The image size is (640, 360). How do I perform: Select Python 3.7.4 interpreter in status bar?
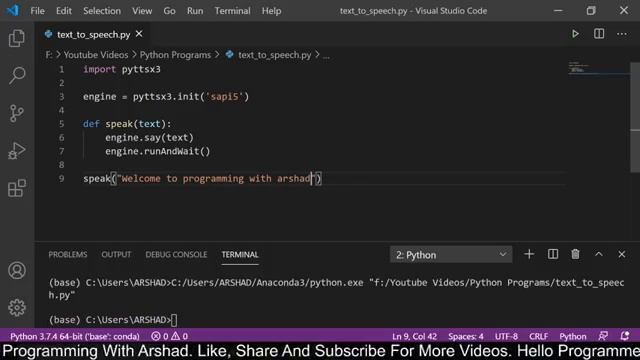click(x=75, y=336)
